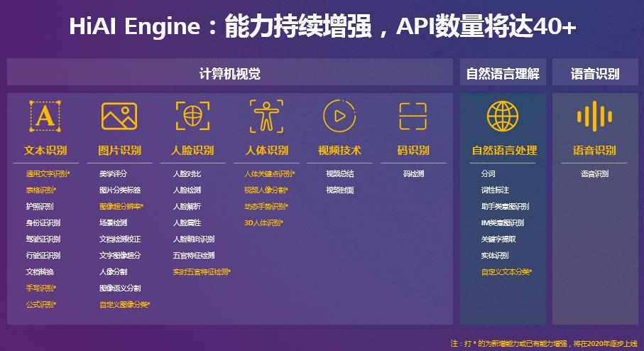Click the 视频人像分割* item
This screenshot has height=351, width=644.
pos(266,190)
